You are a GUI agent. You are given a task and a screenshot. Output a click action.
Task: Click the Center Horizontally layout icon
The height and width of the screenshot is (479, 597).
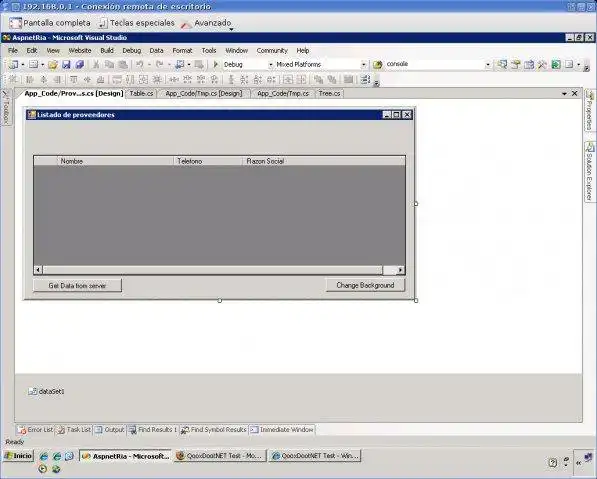(x=288, y=80)
